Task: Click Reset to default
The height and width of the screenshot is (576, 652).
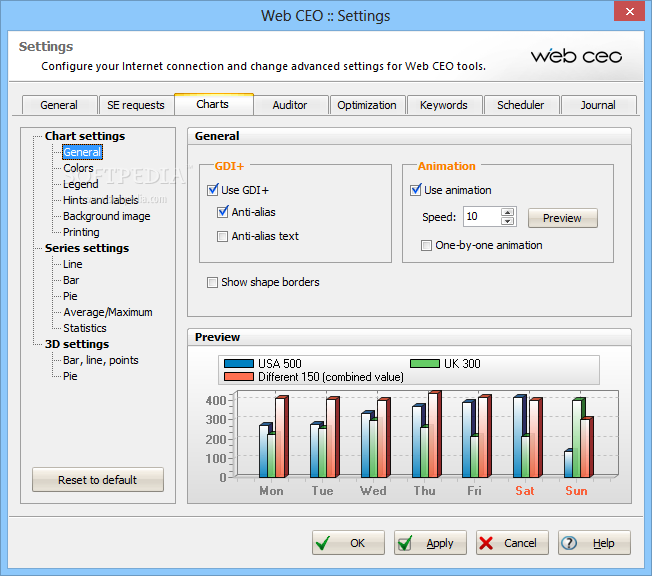Action: point(98,480)
